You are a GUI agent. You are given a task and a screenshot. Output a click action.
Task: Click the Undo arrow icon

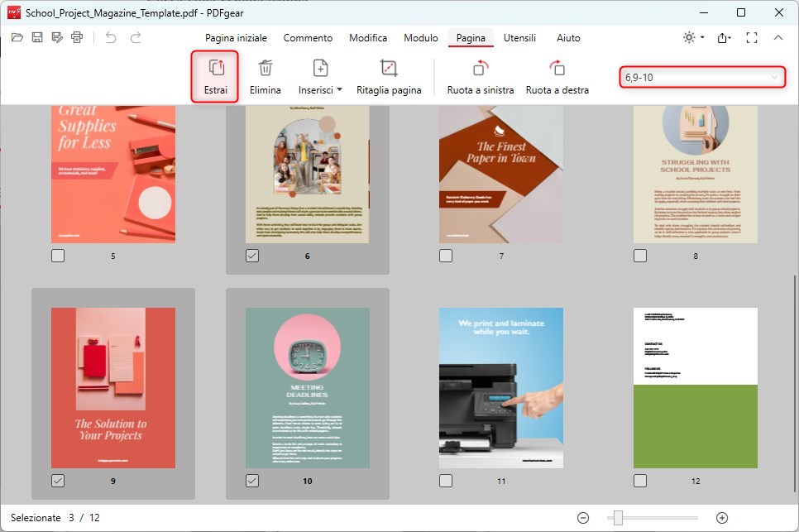(x=112, y=37)
